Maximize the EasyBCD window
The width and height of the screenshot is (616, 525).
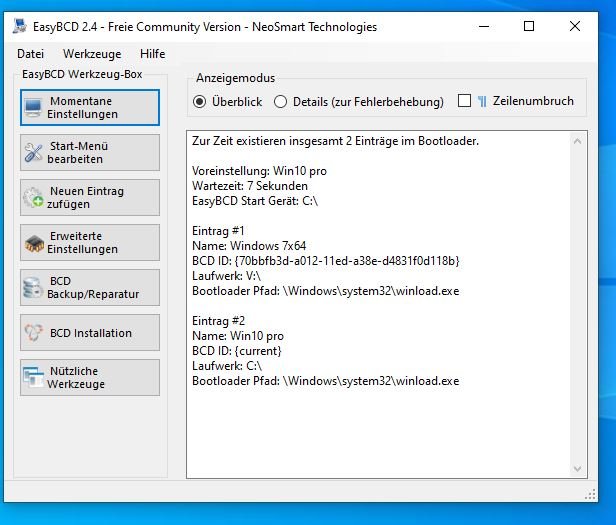(x=529, y=26)
